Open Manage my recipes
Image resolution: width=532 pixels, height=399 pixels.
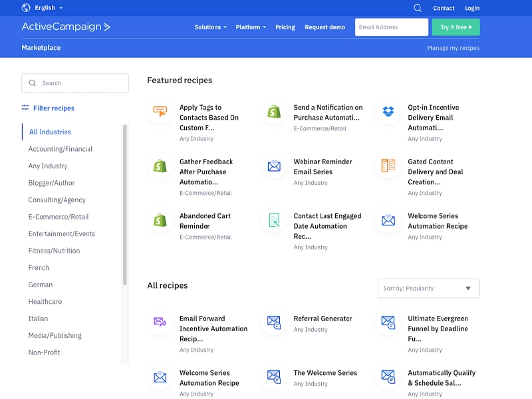point(453,47)
